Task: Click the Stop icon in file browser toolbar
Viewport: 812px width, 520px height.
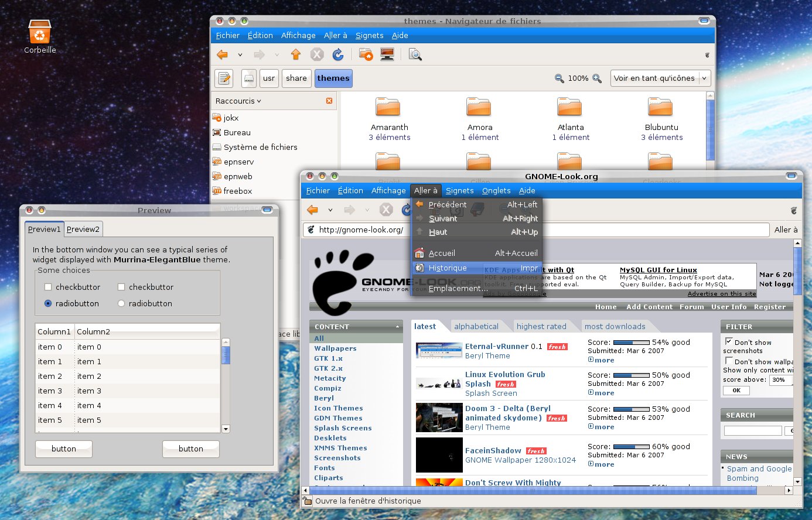Action: (317, 55)
